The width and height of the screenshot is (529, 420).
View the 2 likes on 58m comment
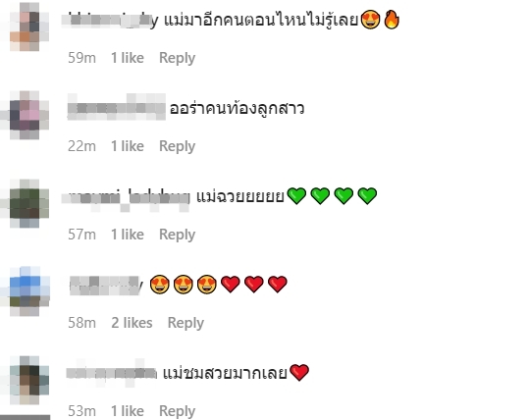point(132,323)
